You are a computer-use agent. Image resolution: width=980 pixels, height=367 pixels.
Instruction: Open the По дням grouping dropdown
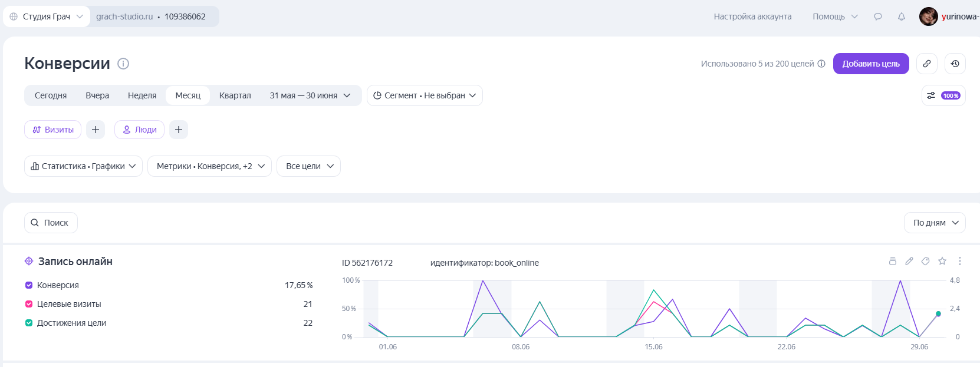935,223
